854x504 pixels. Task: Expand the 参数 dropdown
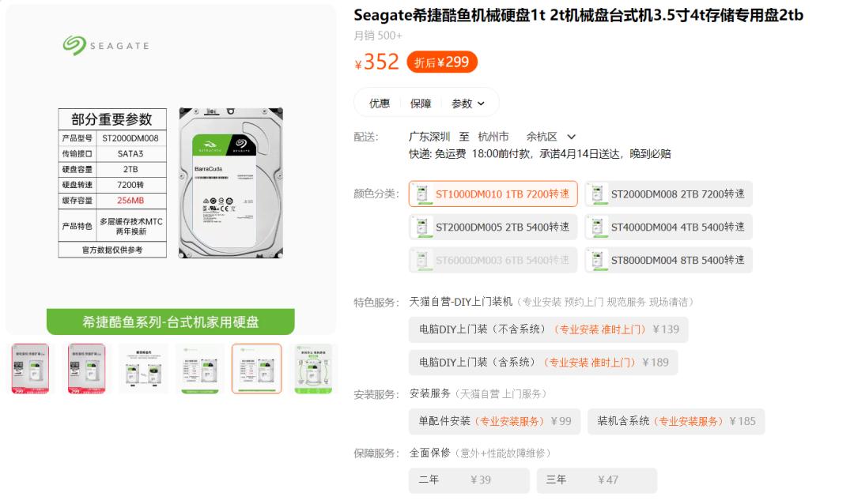(x=468, y=103)
